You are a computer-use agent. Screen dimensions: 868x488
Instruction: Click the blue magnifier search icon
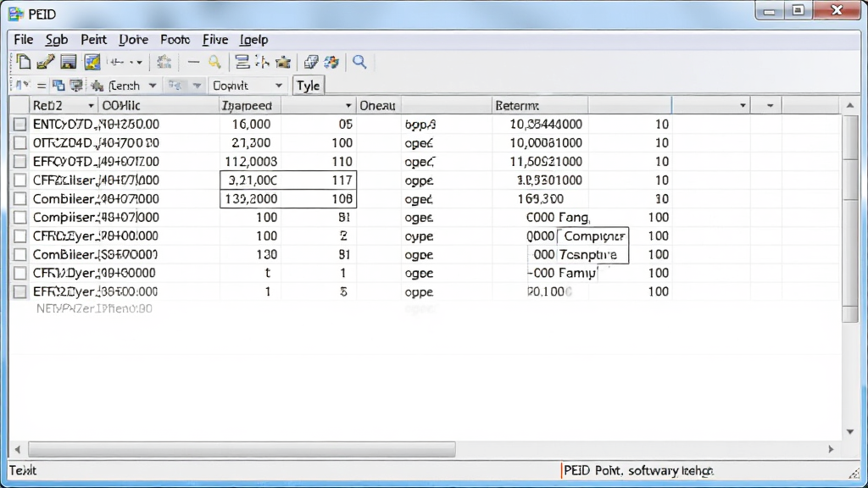(359, 62)
